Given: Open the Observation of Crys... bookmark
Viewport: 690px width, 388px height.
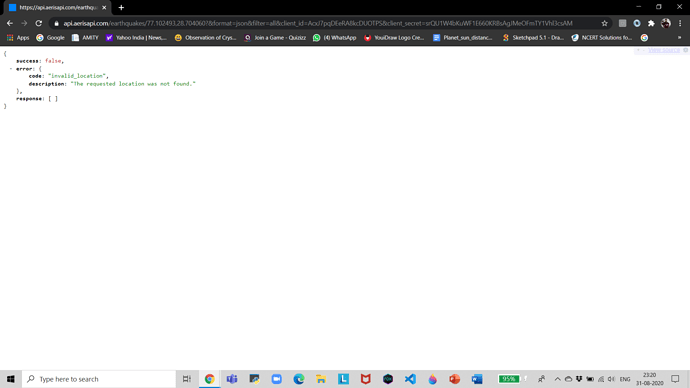Looking at the screenshot, I should [206, 38].
